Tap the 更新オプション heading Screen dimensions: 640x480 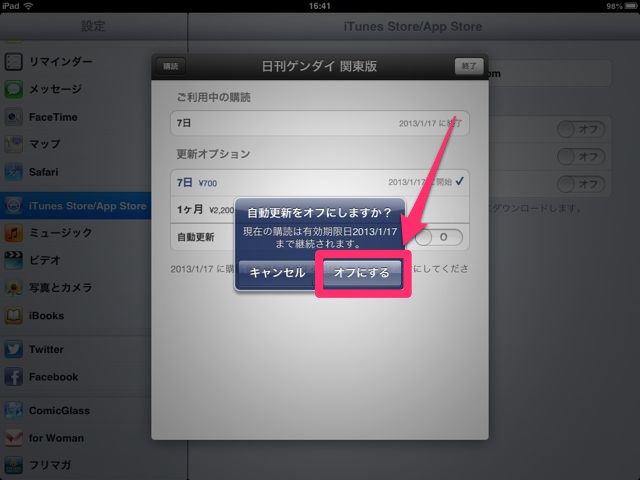[213, 154]
